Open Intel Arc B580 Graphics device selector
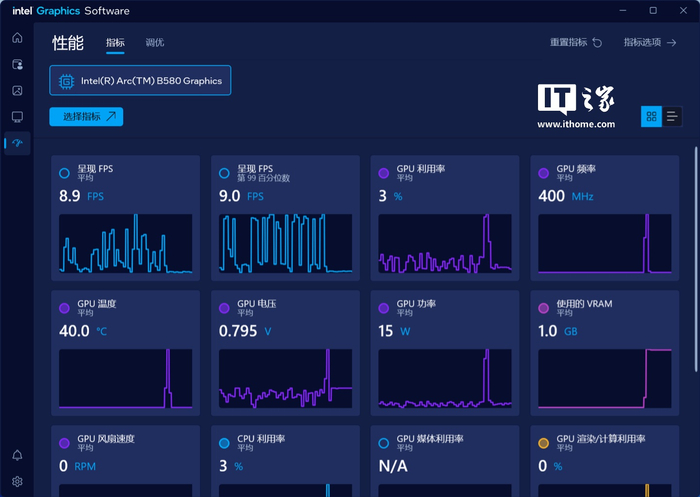The width and height of the screenshot is (700, 497). tap(140, 81)
